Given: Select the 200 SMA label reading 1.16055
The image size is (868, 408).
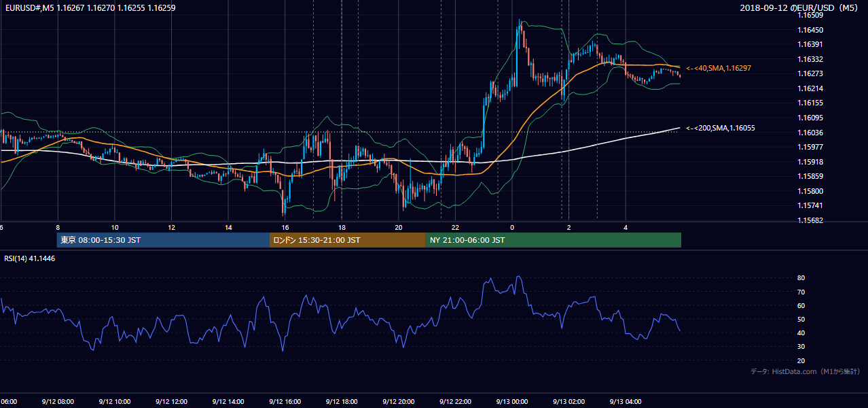Looking at the screenshot, I should click(x=721, y=128).
